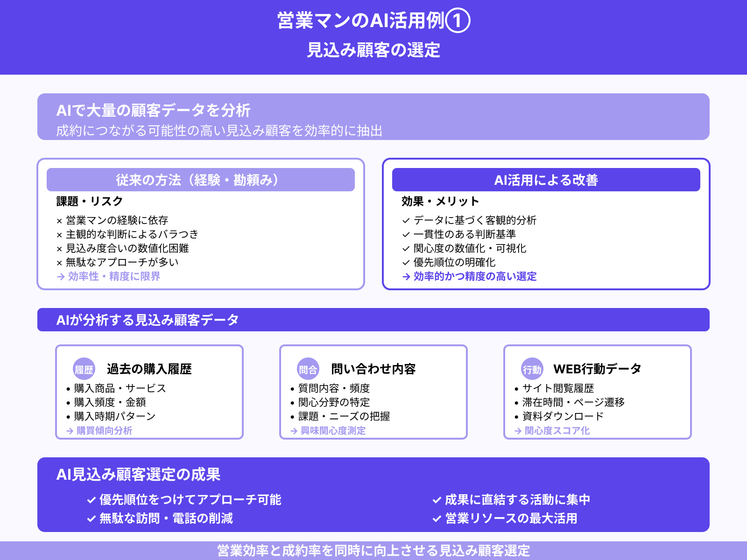Click the 効果・メリット label
This screenshot has height=560, width=747.
440,201
